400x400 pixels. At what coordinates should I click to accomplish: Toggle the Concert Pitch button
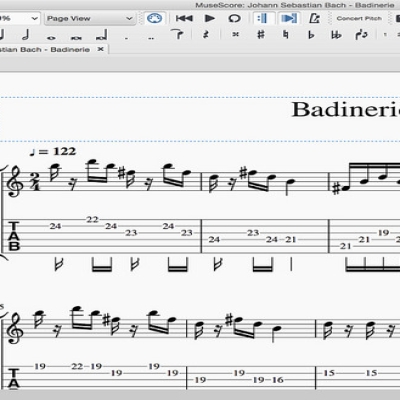tap(359, 18)
